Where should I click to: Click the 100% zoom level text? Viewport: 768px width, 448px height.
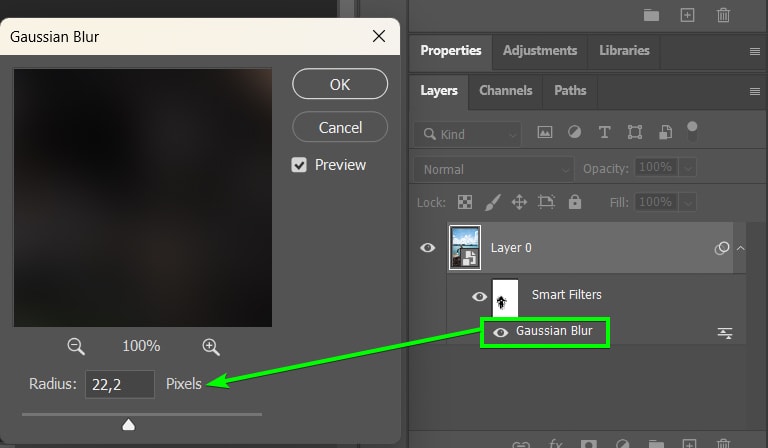[141, 346]
